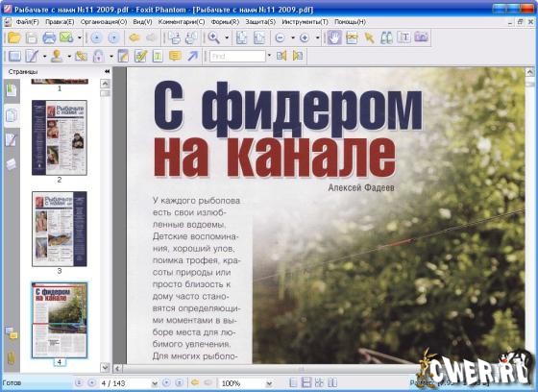Select the Hand tool in the toolbar

click(334, 37)
